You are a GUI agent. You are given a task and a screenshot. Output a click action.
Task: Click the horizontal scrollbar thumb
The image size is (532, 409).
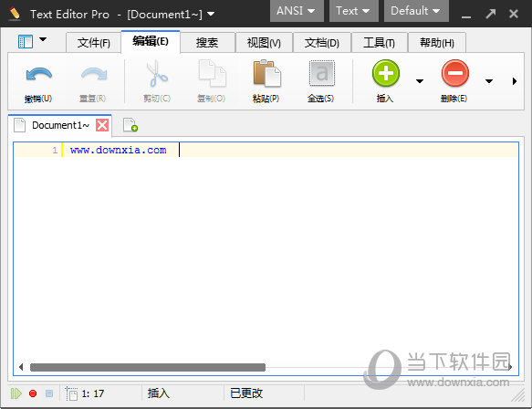148,367
